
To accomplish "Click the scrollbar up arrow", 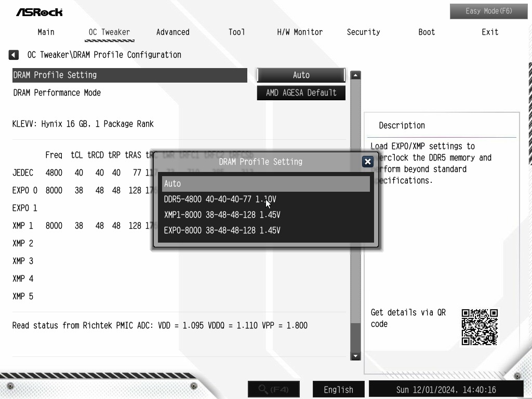I will point(355,75).
